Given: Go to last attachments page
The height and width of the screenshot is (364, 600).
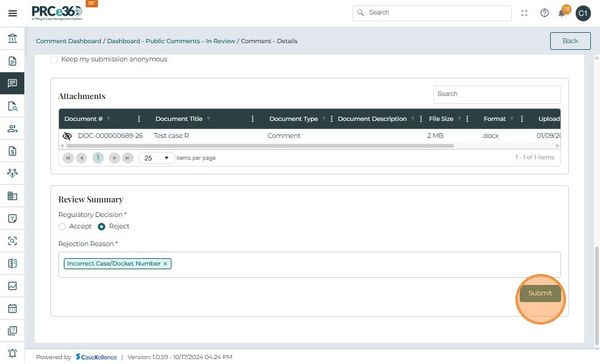Looking at the screenshot, I should 128,158.
